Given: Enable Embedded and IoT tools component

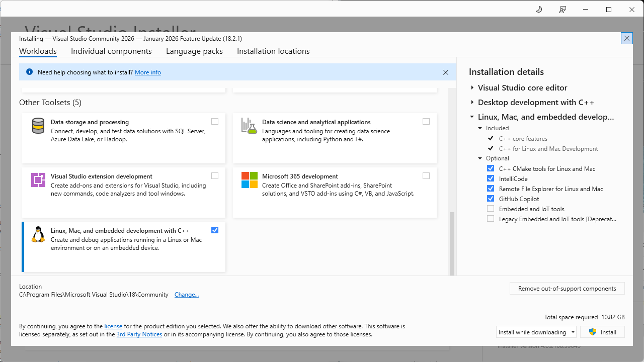Looking at the screenshot, I should (x=491, y=209).
